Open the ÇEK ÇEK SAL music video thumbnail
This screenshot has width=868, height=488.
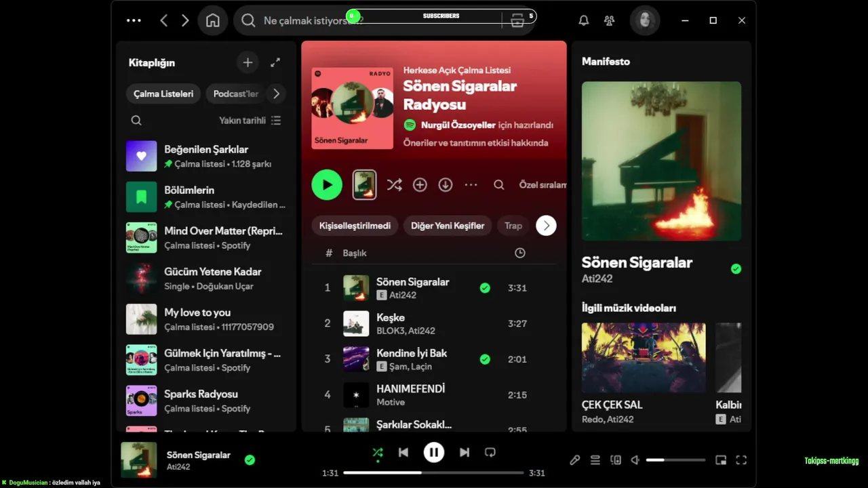point(644,357)
